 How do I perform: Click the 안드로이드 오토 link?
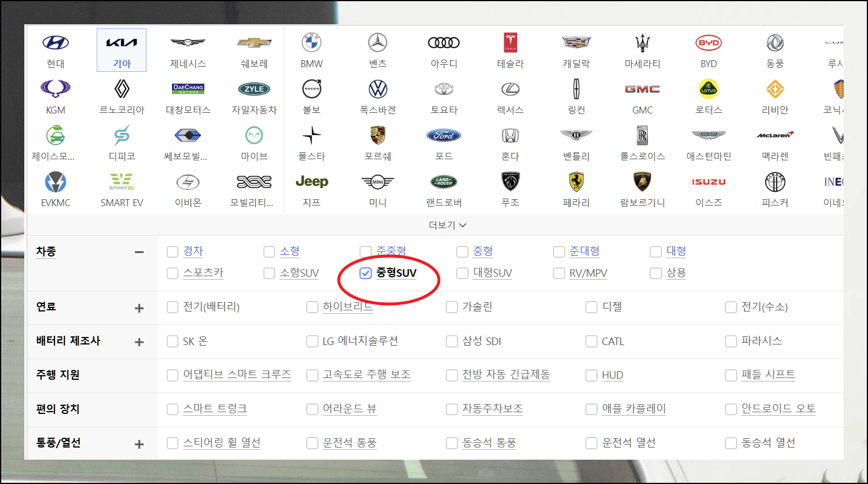(778, 409)
